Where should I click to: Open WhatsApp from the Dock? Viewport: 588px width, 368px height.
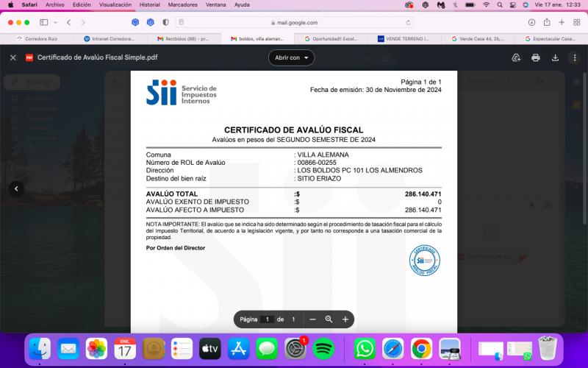coord(365,349)
